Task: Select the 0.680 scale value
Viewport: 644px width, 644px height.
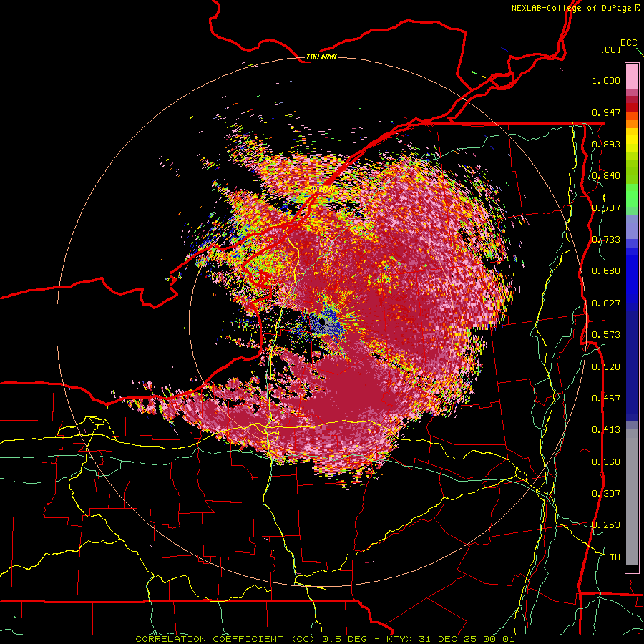Action: [x=606, y=271]
